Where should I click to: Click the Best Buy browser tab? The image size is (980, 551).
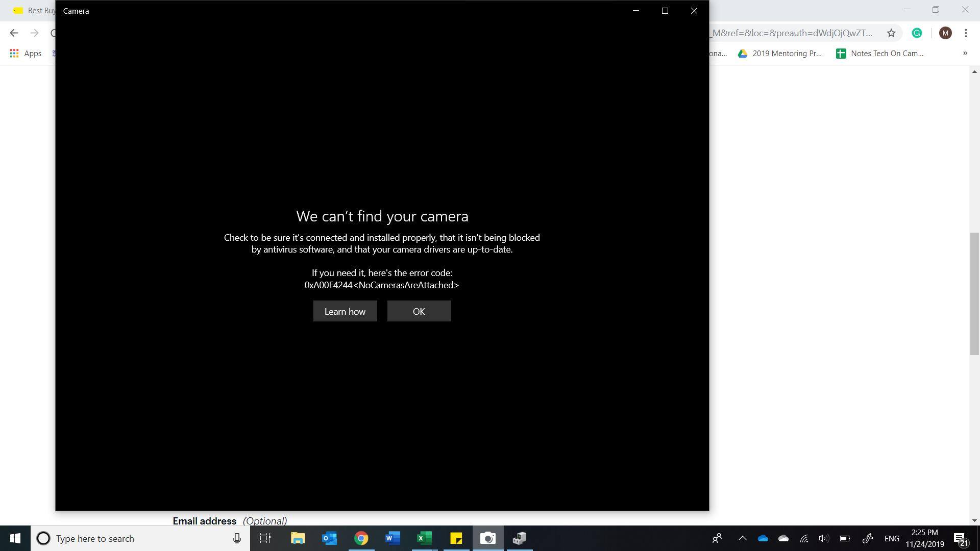tap(35, 10)
